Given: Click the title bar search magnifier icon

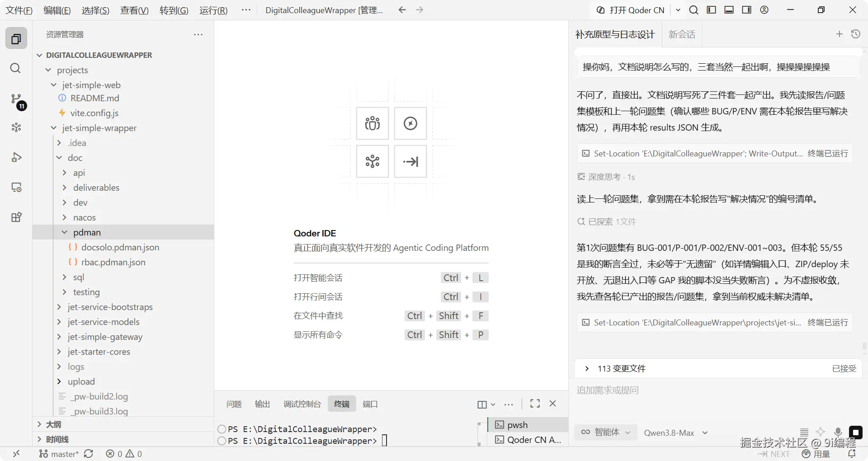Looking at the screenshot, I should (693, 10).
